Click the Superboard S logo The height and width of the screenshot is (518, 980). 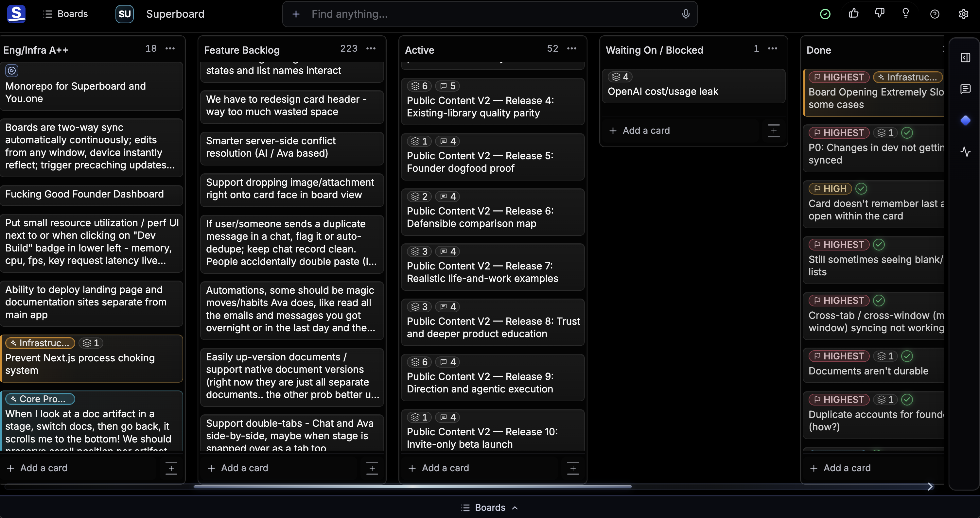(x=16, y=14)
